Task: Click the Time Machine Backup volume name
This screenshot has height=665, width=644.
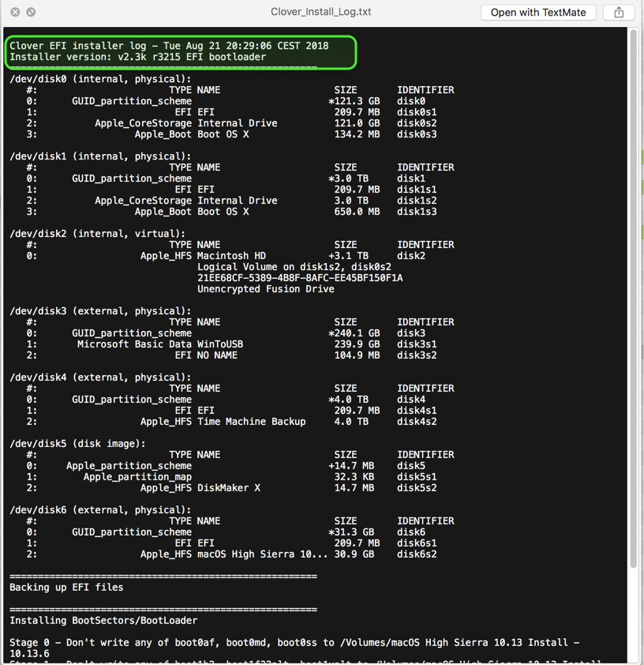Action: click(x=251, y=421)
